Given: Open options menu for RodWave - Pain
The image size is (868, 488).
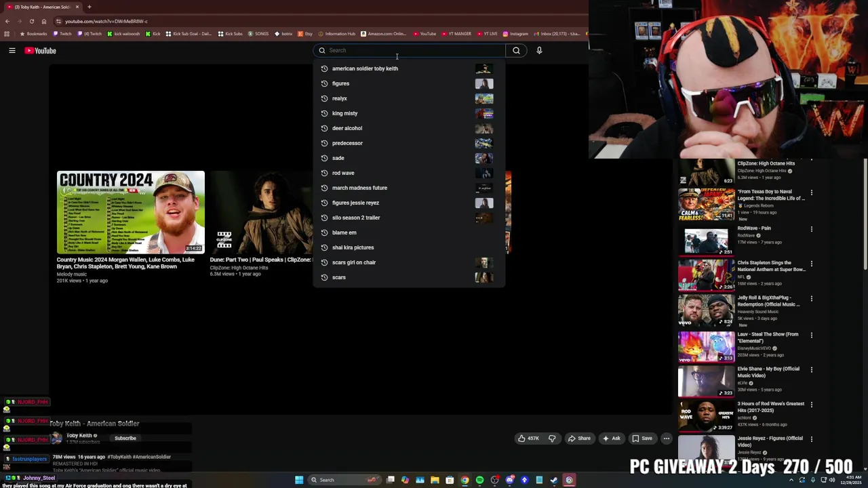Looking at the screenshot, I should (811, 229).
